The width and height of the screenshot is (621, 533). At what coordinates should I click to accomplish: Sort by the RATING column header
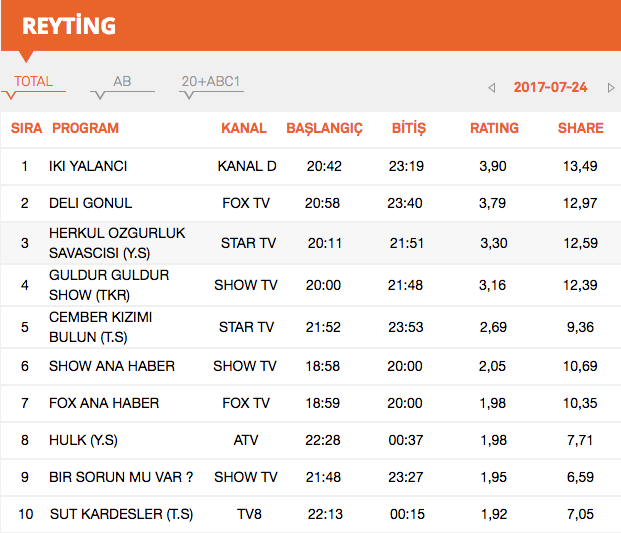tap(494, 128)
